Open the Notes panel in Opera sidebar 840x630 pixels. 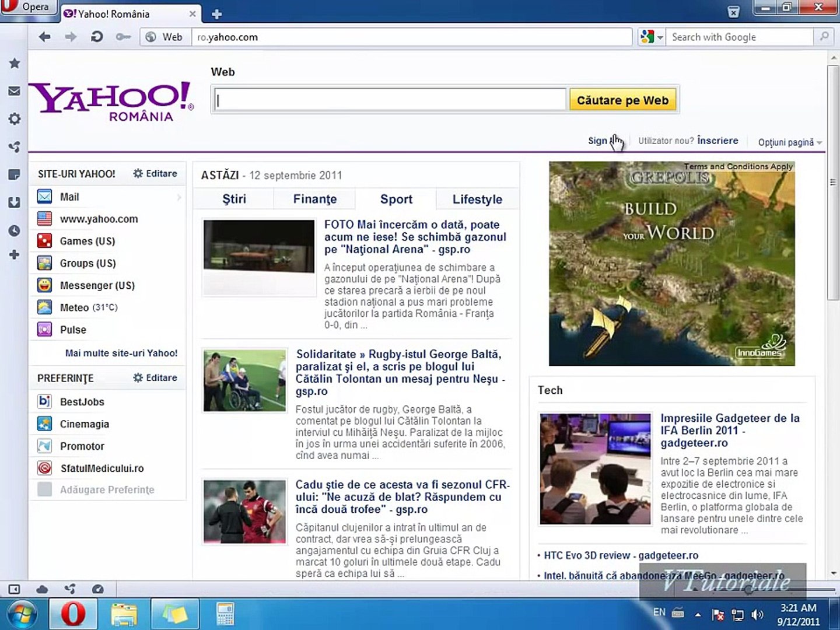pyautogui.click(x=15, y=175)
